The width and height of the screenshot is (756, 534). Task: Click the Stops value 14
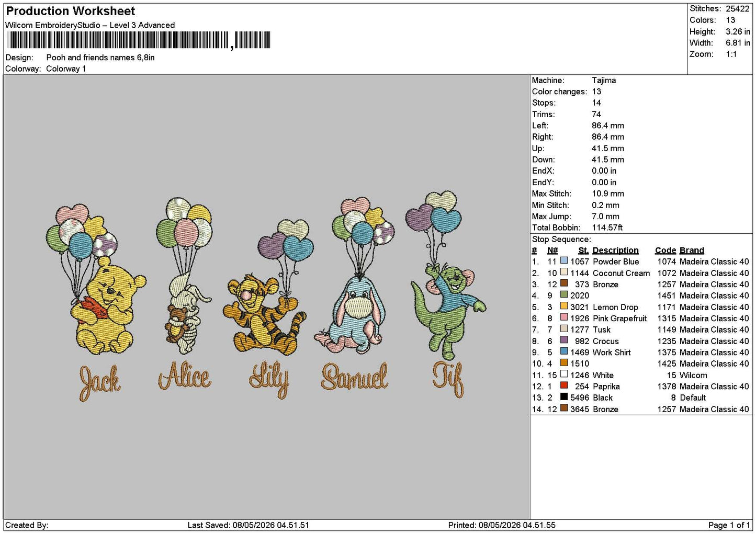(596, 103)
